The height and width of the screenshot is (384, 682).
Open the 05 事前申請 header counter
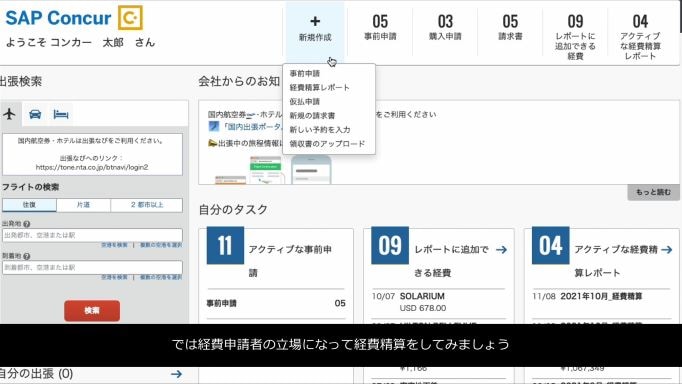click(x=380, y=28)
